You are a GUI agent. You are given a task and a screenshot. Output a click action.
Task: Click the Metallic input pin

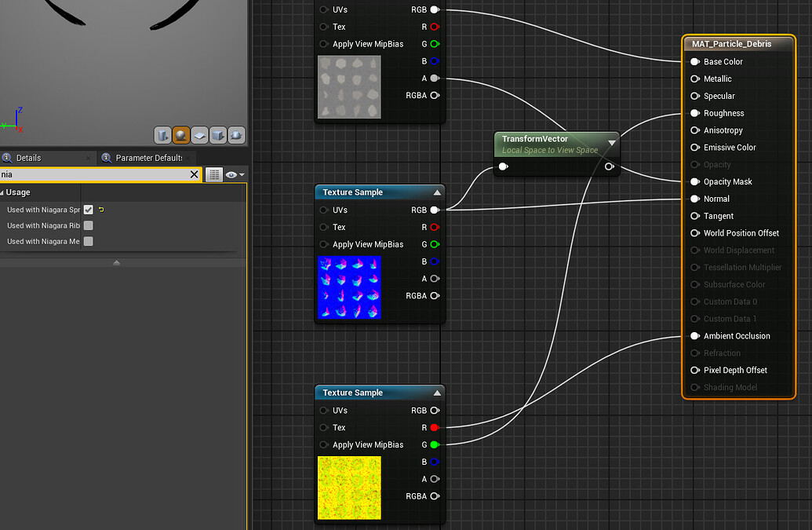point(695,79)
